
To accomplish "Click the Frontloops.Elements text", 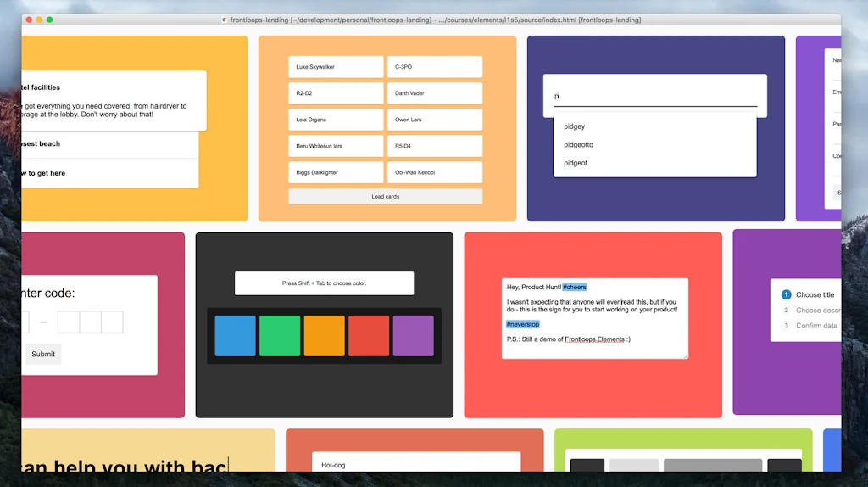I will coord(594,339).
